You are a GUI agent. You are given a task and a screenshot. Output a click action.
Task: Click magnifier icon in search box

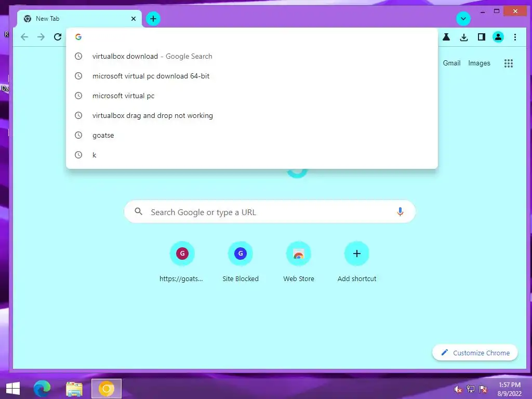point(138,212)
